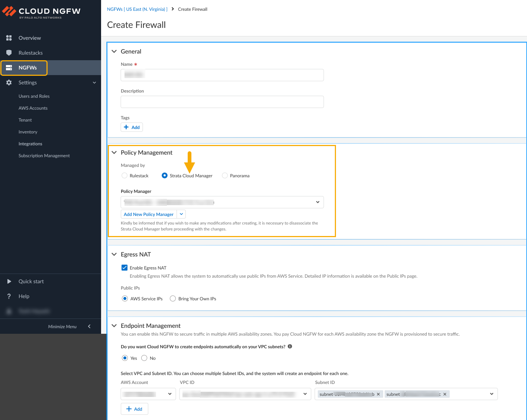The width and height of the screenshot is (527, 420).
Task: Choose Bring Your Own IPs option
Action: 173,298
